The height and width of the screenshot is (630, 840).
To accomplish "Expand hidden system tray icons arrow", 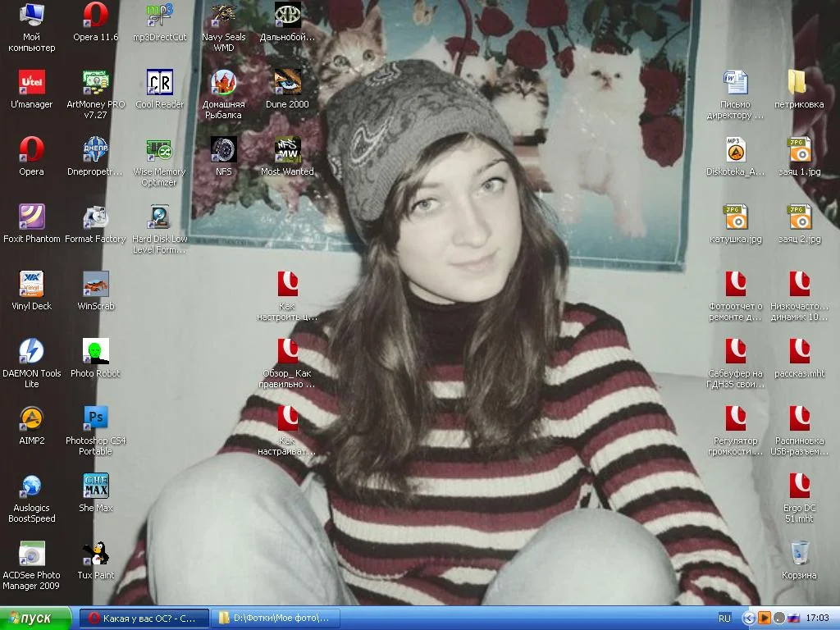I will point(748,619).
